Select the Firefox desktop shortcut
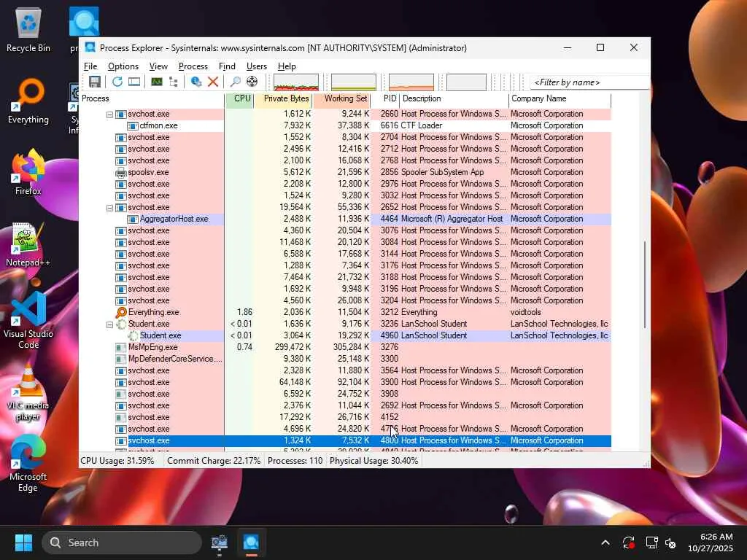The height and width of the screenshot is (560, 747). coord(28,172)
